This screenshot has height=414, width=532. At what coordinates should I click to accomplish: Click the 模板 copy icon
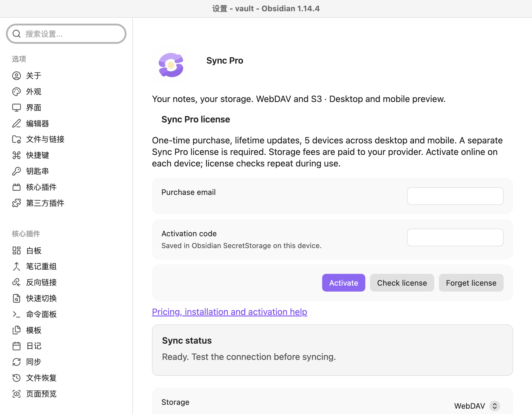17,330
